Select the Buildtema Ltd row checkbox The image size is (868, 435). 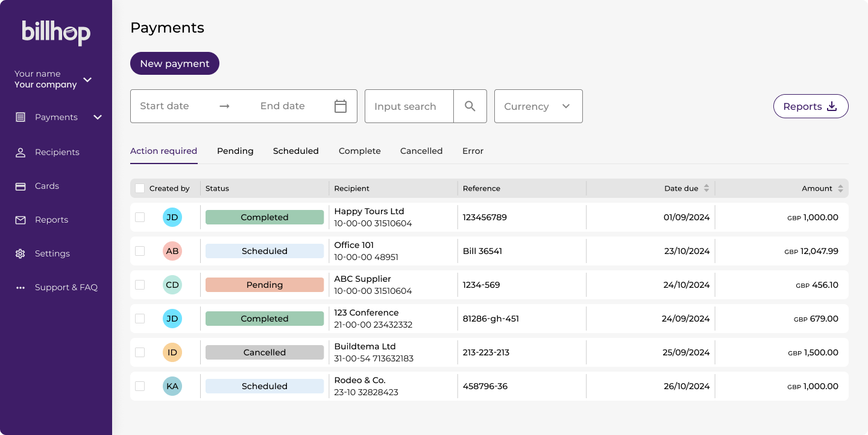click(140, 352)
